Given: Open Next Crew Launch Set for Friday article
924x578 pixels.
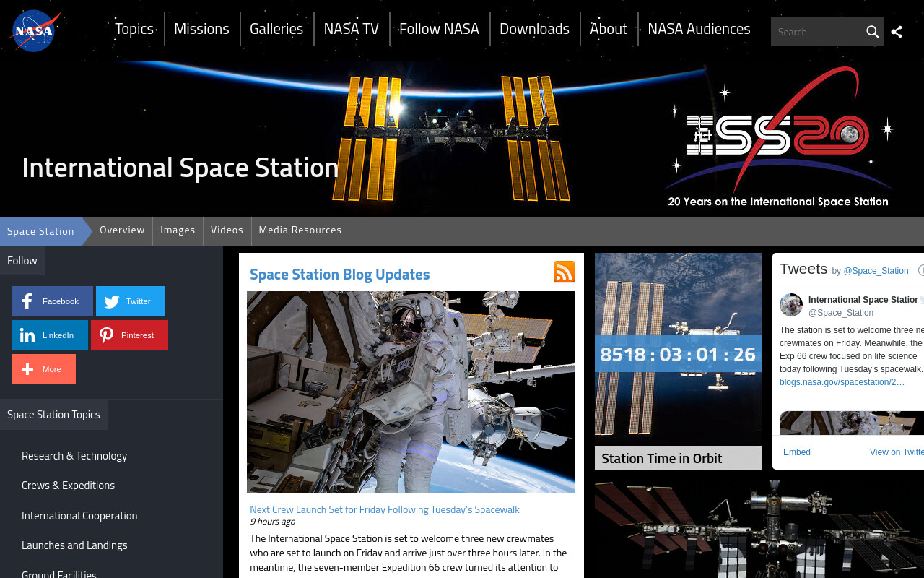Looking at the screenshot, I should [x=385, y=509].
